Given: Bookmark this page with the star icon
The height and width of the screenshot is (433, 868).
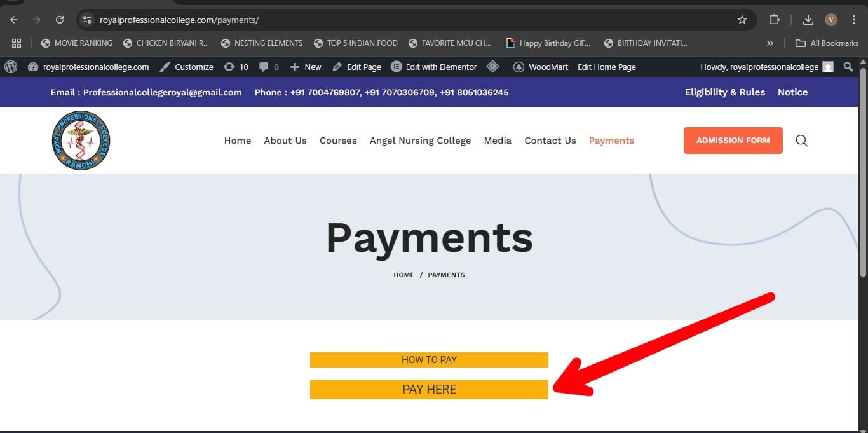Looking at the screenshot, I should [742, 20].
